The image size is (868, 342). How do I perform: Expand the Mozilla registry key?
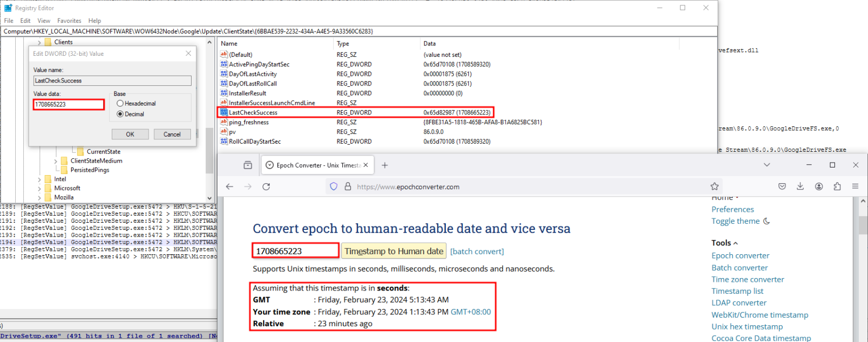coord(39,198)
